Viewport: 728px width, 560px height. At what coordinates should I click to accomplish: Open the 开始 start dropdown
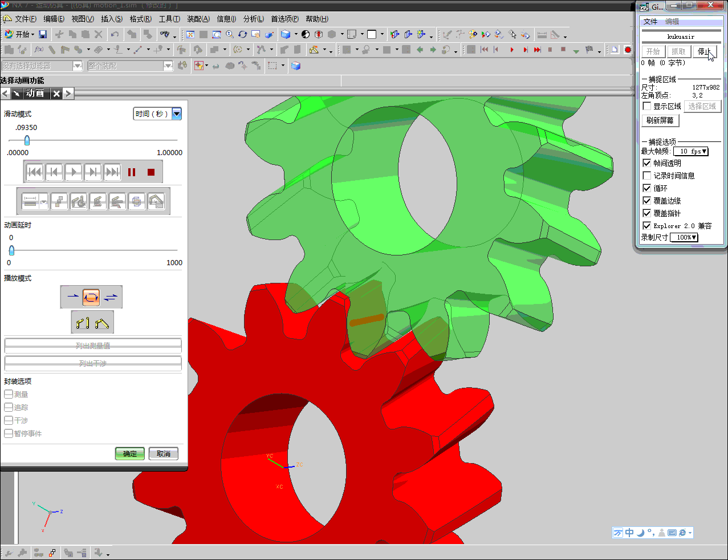pos(19,34)
